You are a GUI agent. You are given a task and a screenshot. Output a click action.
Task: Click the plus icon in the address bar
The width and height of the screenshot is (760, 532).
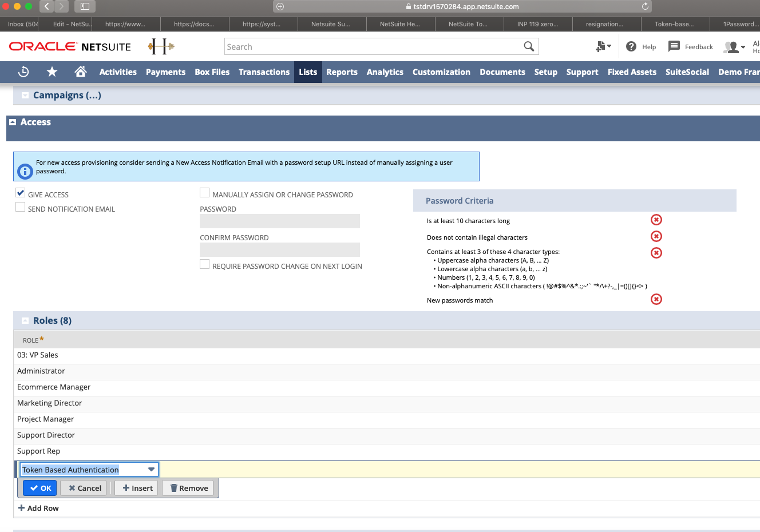280,6
